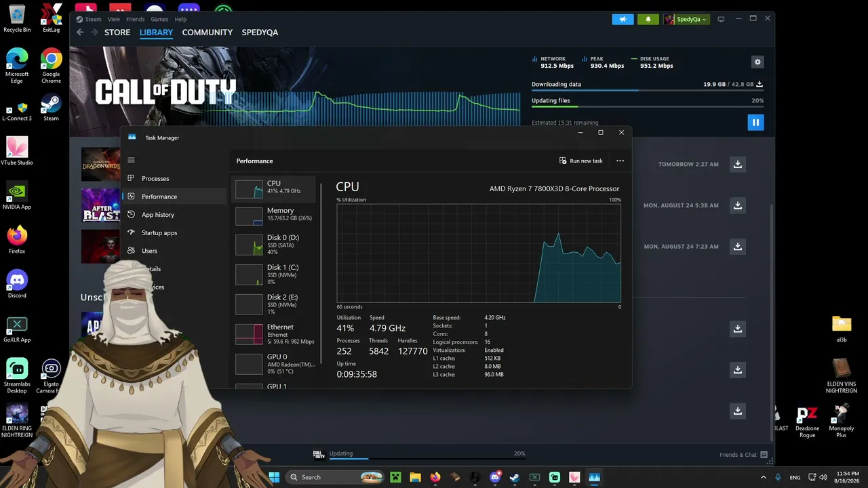Show hidden system tray icons
868x488 pixels.
click(x=763, y=477)
